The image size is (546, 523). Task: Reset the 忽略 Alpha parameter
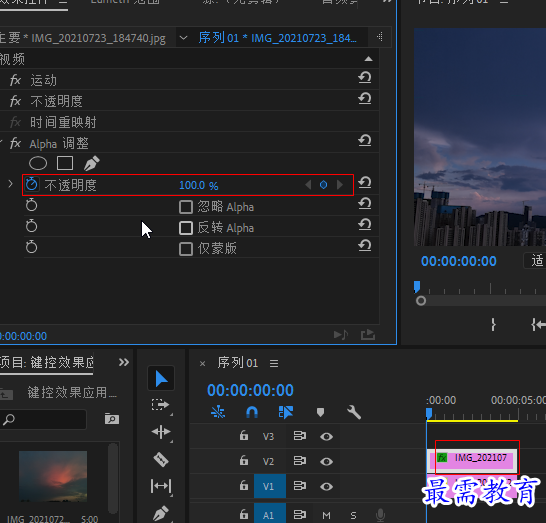coord(365,204)
